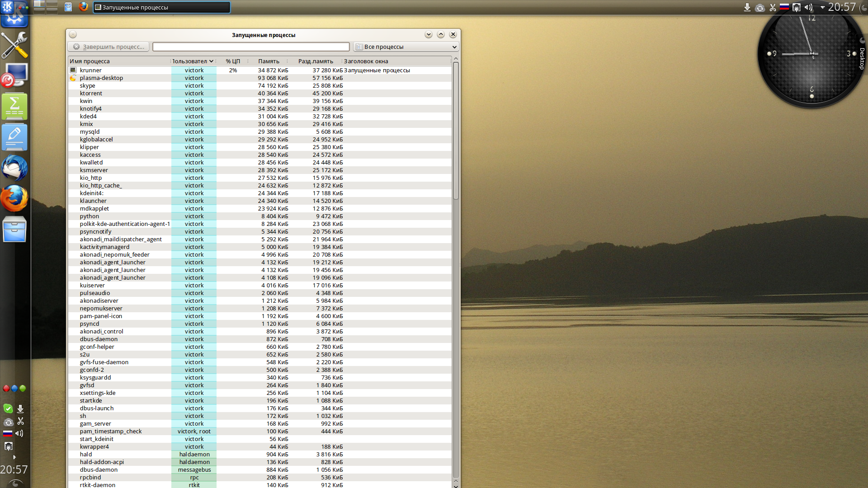Click the Russian flag keyboard layout indicator

point(784,7)
